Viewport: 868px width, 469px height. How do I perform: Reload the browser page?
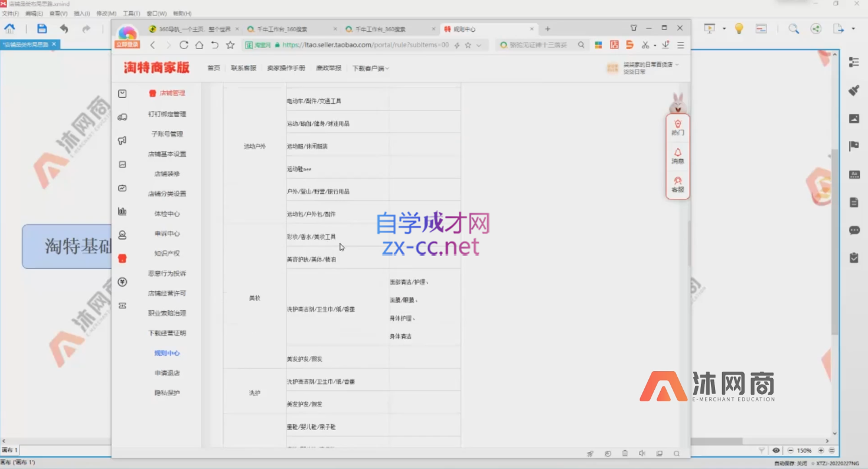point(184,45)
